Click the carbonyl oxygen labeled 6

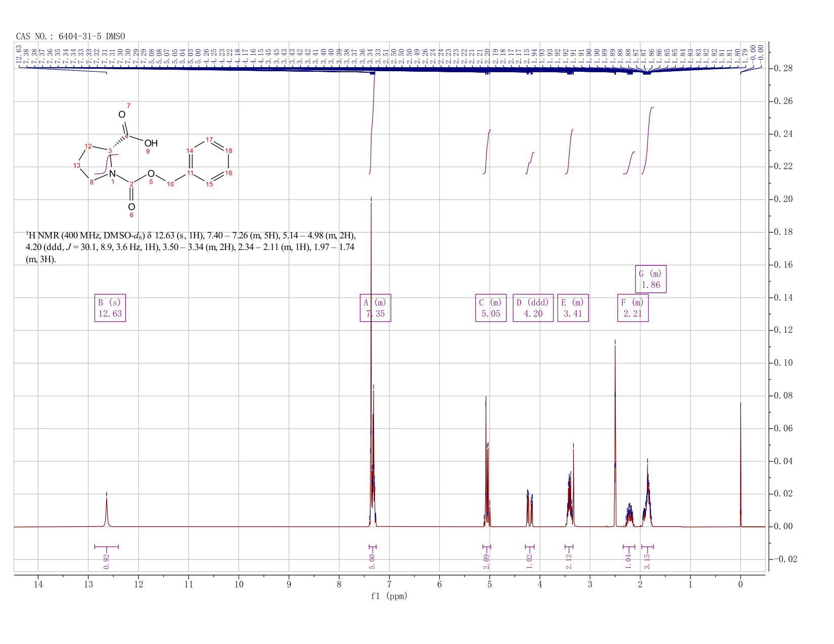[x=131, y=207]
